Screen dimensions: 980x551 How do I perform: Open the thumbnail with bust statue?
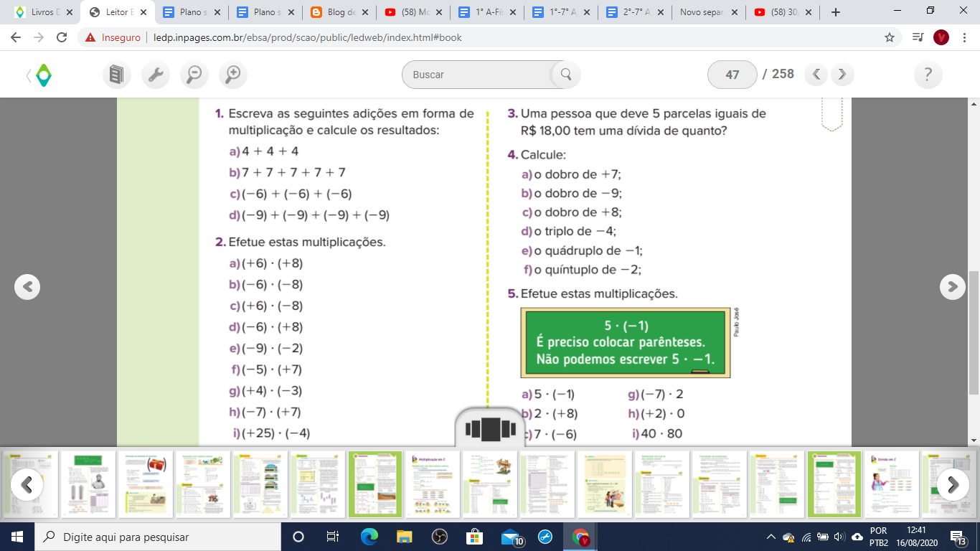(x=88, y=484)
